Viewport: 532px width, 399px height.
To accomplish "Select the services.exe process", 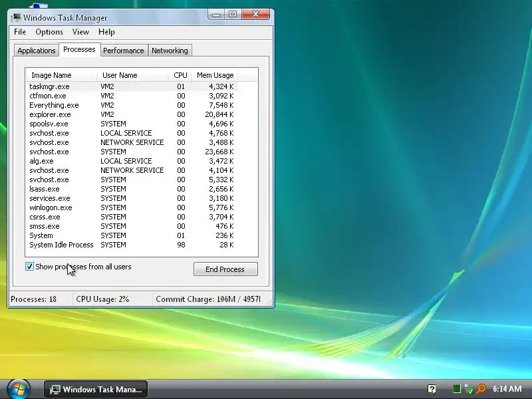I will (x=132, y=198).
